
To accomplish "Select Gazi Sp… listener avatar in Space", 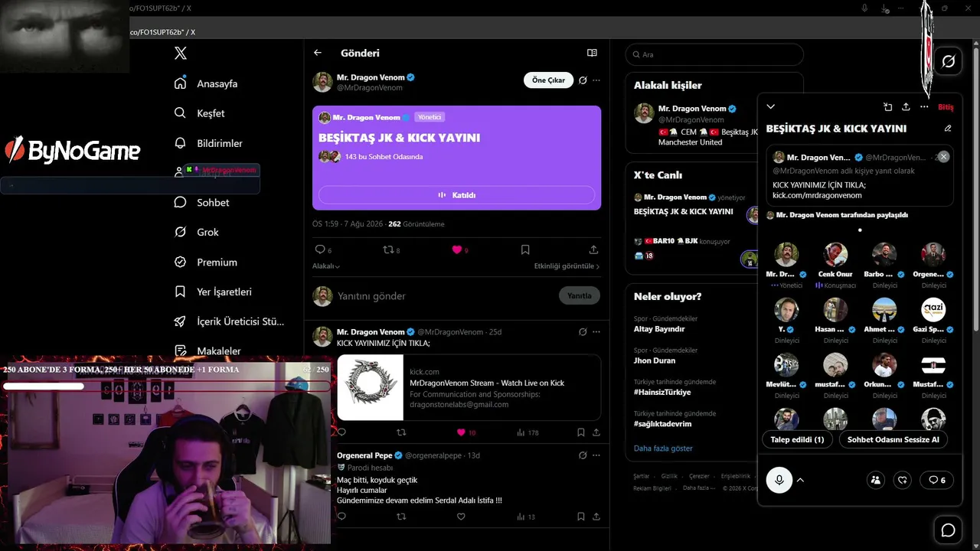I will (933, 310).
